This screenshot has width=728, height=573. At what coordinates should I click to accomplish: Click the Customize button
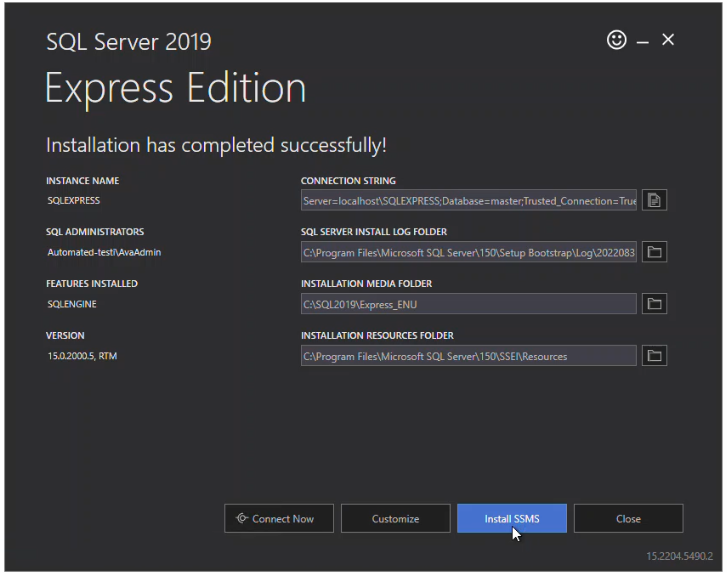(395, 519)
